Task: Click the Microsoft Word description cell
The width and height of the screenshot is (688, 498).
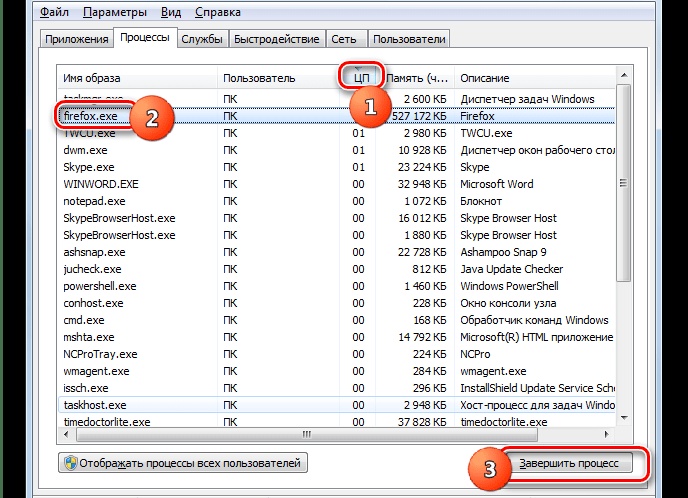Action: coord(497,184)
